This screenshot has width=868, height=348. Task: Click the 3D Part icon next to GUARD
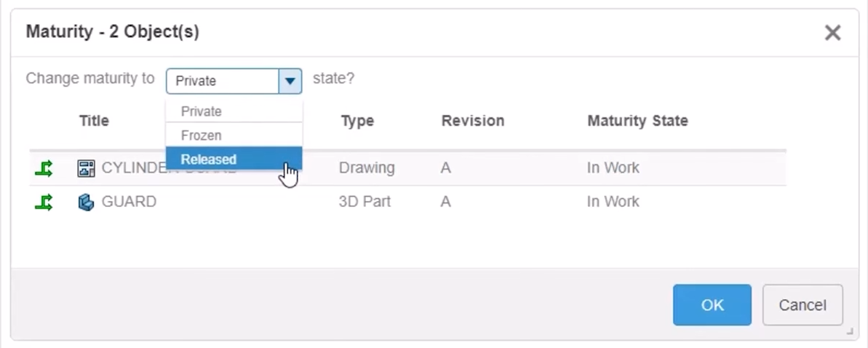86,202
